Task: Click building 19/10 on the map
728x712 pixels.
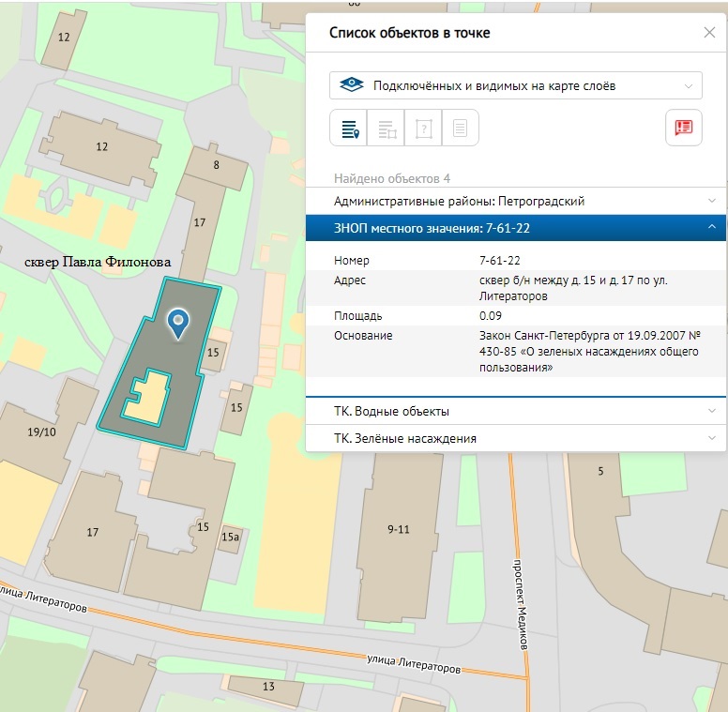Action: [42, 432]
